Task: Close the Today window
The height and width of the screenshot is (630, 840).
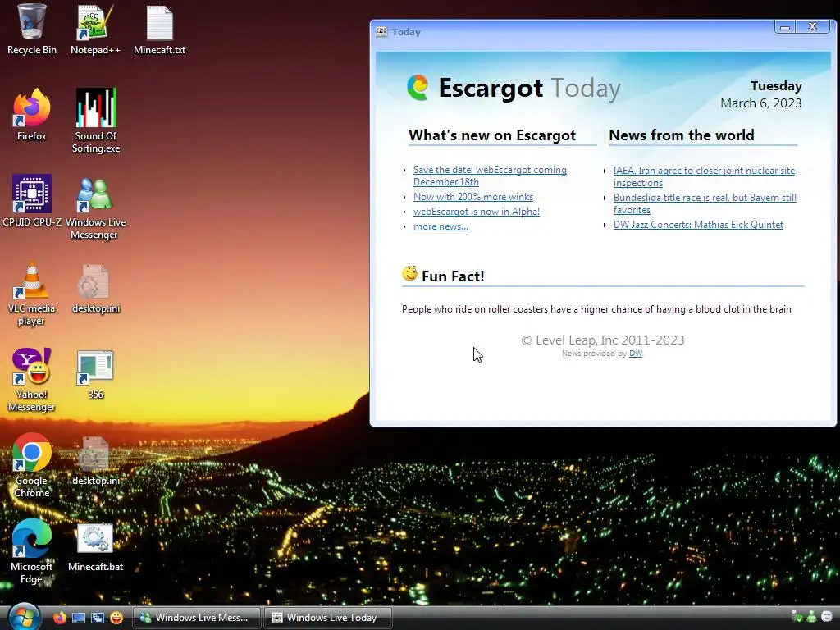Action: 813,27
